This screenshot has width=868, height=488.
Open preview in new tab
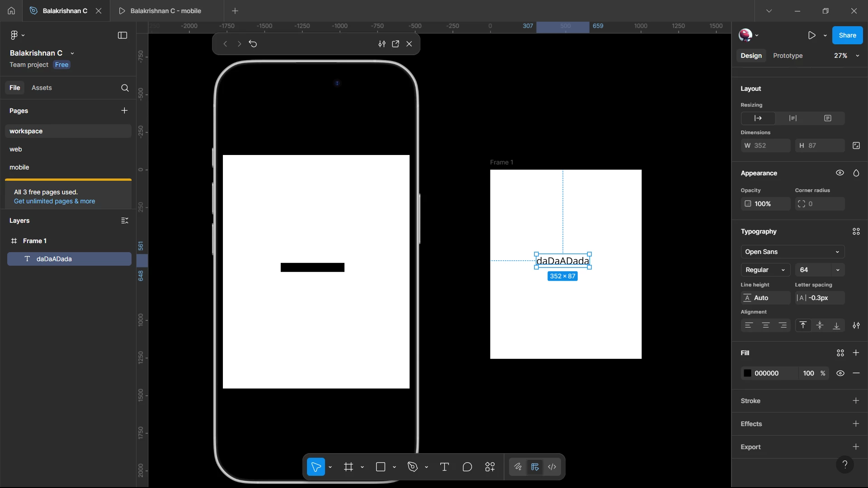(396, 44)
